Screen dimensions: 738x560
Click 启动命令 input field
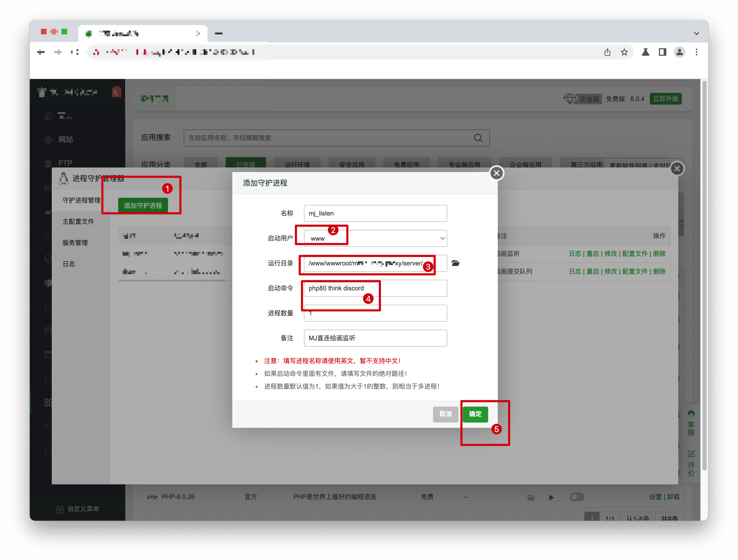point(375,288)
